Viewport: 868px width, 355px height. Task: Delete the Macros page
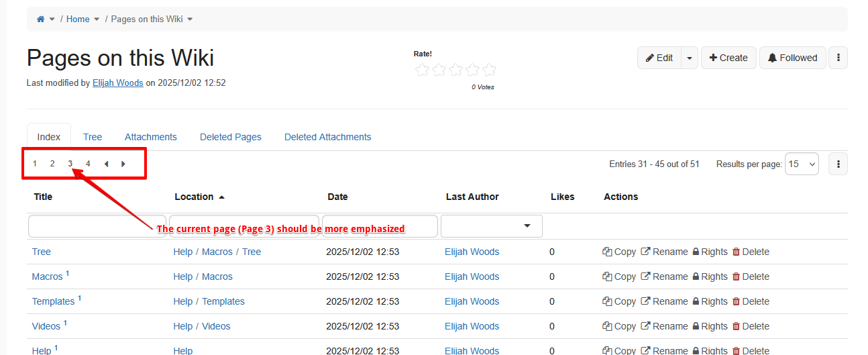coord(750,276)
